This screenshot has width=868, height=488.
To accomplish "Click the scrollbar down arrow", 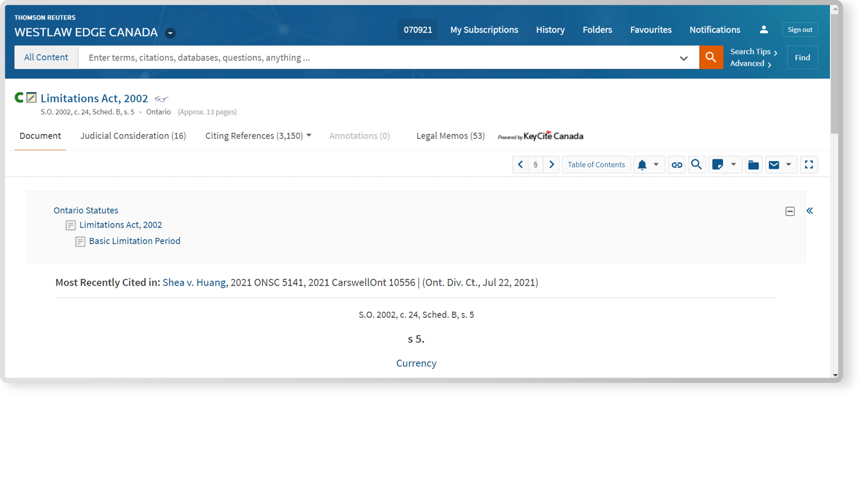I will (835, 375).
